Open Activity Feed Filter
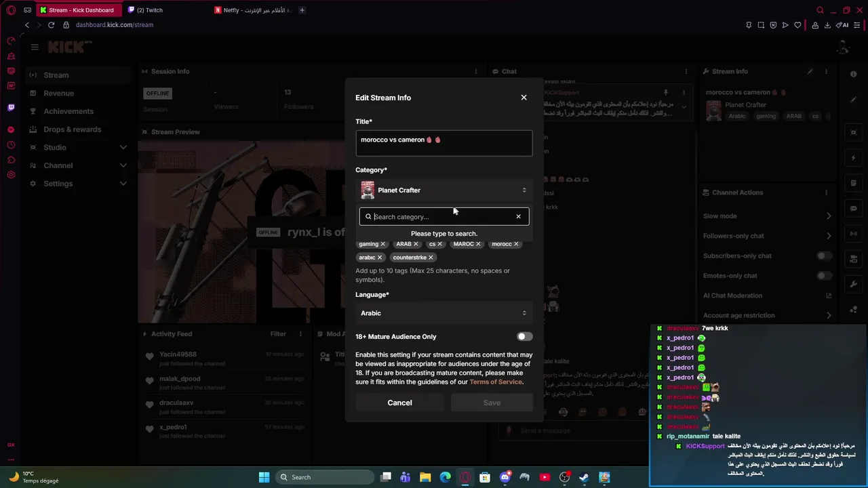This screenshot has height=488, width=868. (x=278, y=334)
